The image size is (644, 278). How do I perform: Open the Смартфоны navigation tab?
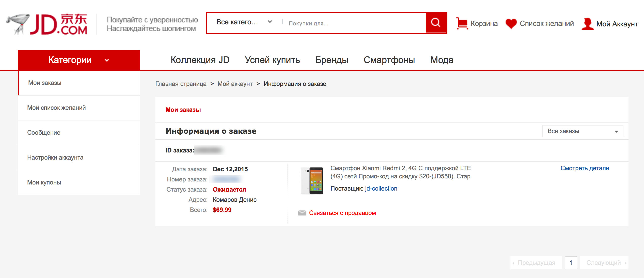389,60
